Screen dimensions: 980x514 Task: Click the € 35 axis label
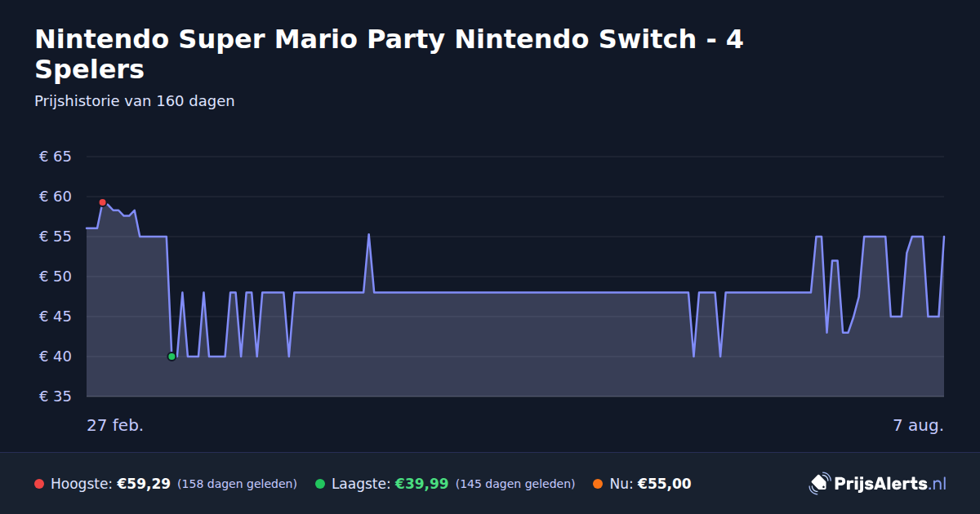click(56, 397)
